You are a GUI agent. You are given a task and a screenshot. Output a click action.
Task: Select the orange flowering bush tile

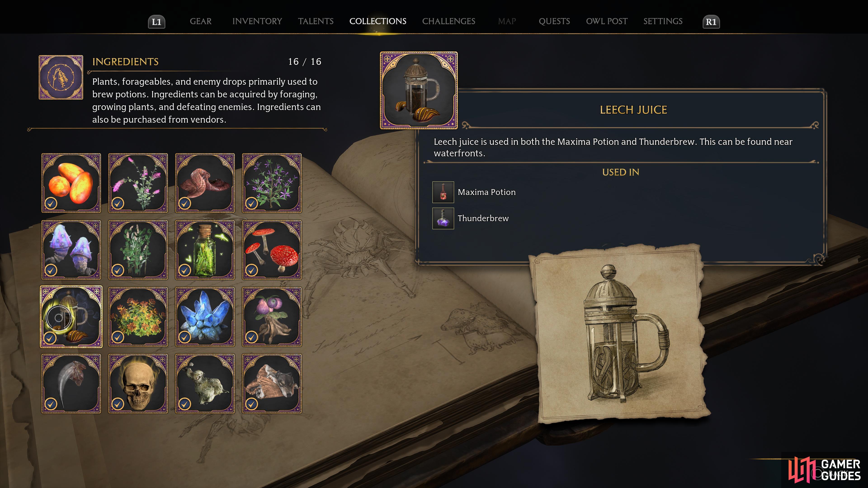pyautogui.click(x=138, y=317)
